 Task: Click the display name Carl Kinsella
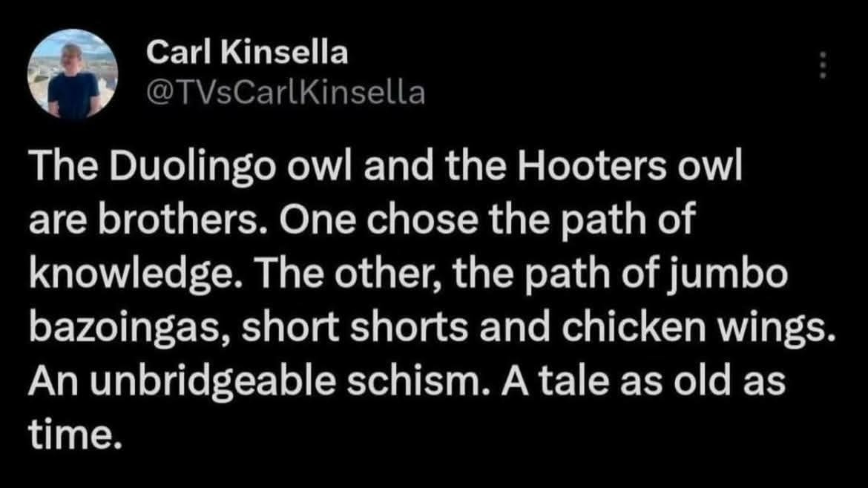click(x=248, y=52)
